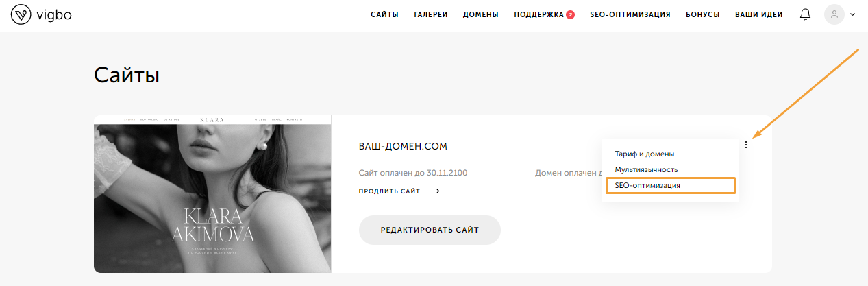Open Ваши идеи in navigation

(759, 14)
